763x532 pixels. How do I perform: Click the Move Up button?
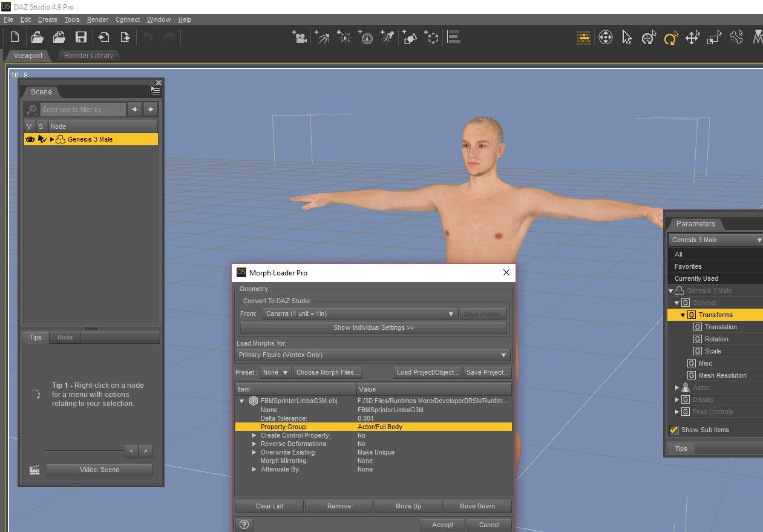pyautogui.click(x=408, y=506)
